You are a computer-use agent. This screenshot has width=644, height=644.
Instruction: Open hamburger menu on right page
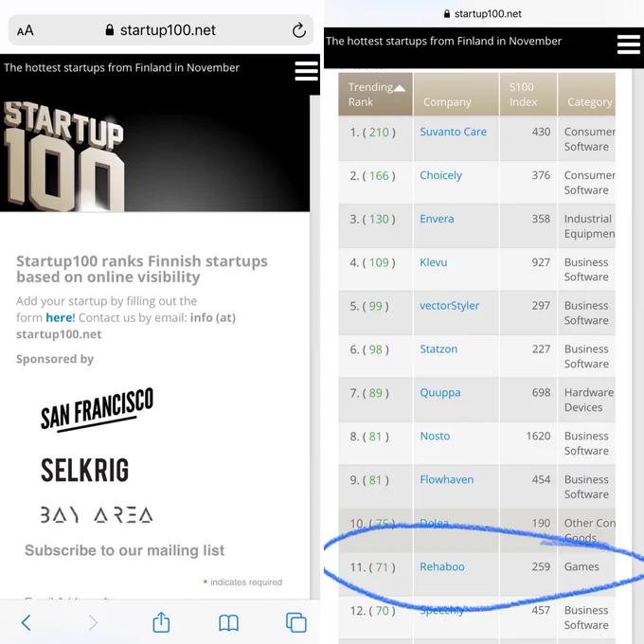click(629, 45)
